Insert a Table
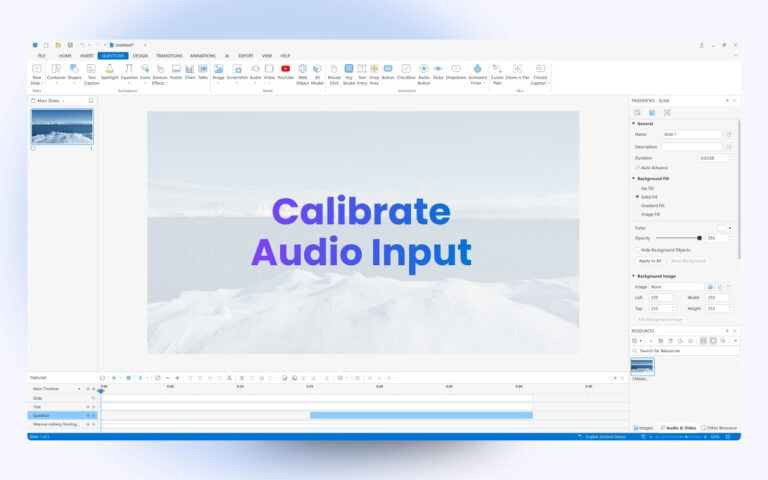 [x=203, y=72]
